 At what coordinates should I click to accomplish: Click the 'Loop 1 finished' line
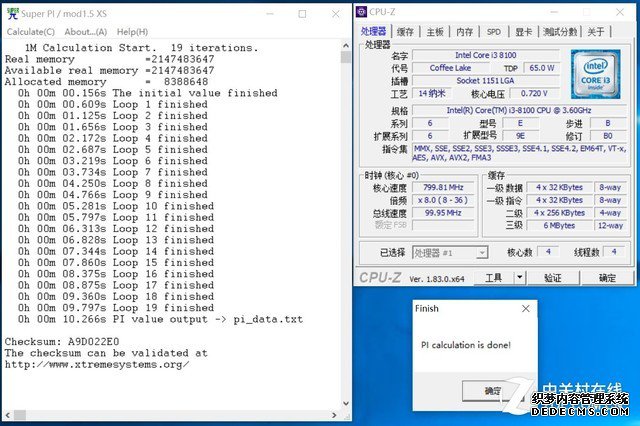[x=113, y=104]
